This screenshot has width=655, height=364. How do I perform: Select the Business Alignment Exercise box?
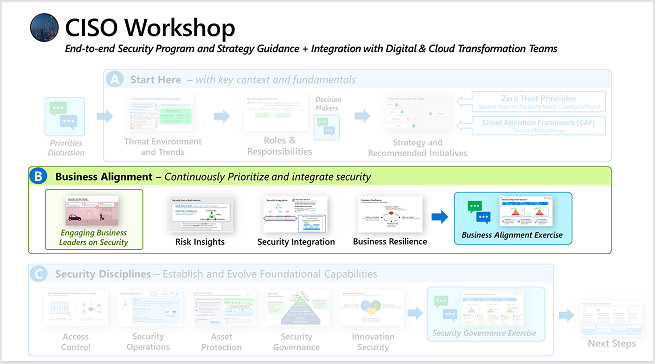(x=513, y=219)
